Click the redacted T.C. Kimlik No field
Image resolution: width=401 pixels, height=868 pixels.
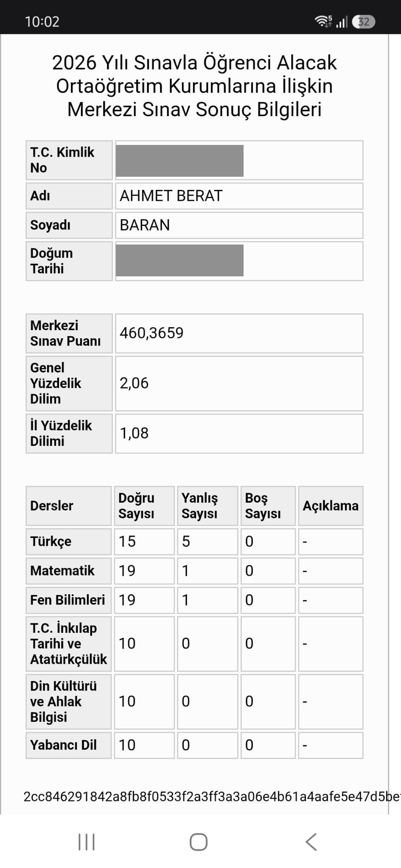[239, 160]
